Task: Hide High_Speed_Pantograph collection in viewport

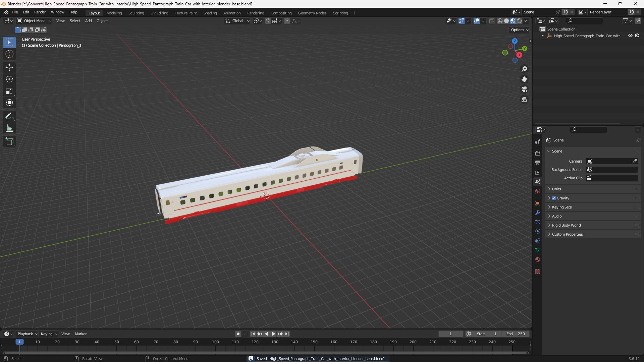Action: tap(630, 36)
